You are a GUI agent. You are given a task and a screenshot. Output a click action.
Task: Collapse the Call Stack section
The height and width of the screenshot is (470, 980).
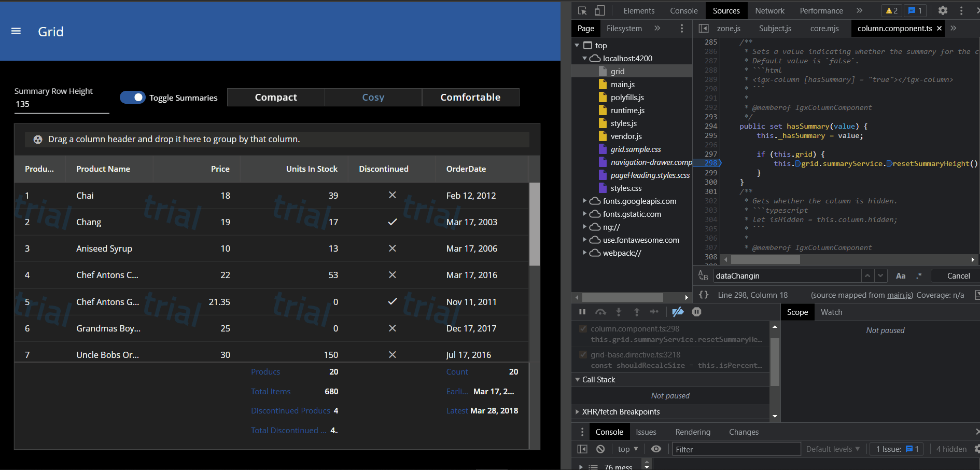(x=578, y=379)
